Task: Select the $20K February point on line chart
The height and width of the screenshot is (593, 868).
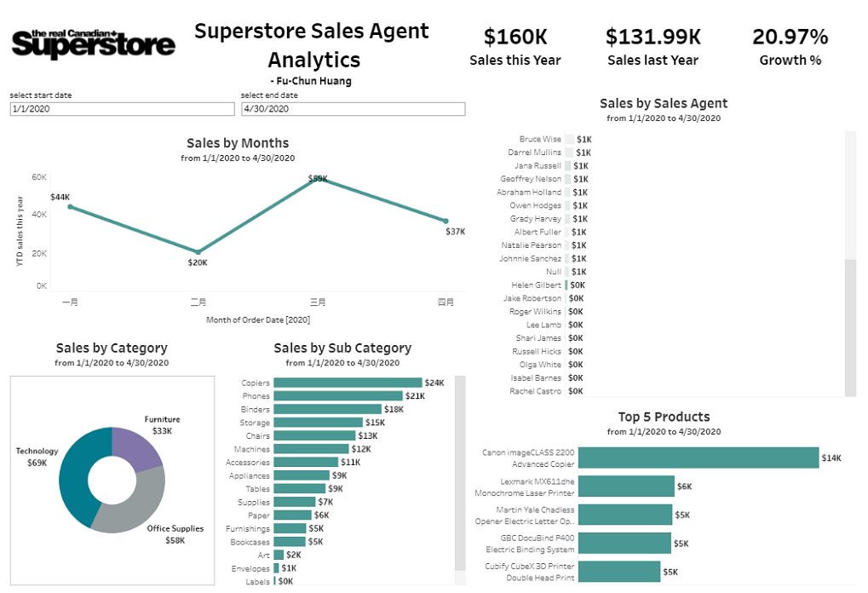Action: pyautogui.click(x=197, y=249)
